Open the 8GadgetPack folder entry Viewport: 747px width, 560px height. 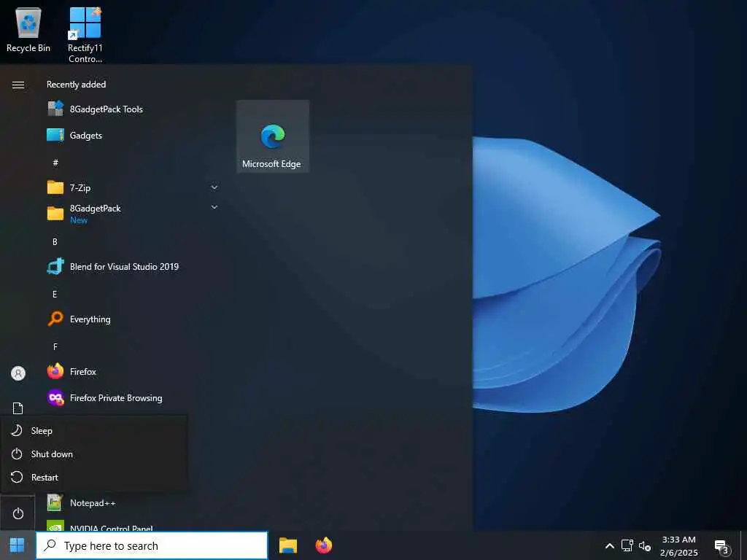(133, 214)
